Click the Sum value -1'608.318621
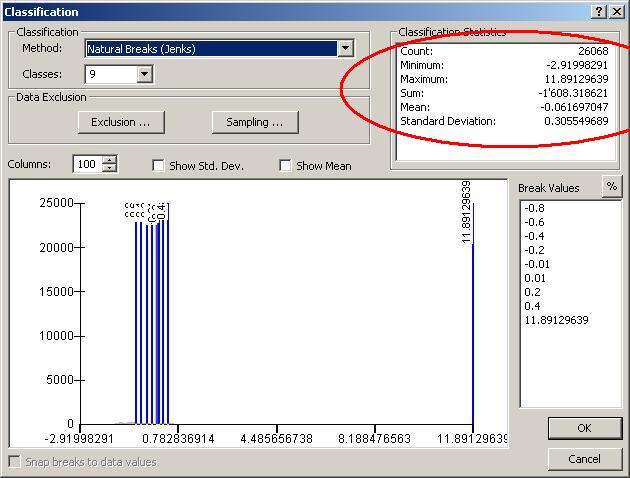Image resolution: width=630 pixels, height=478 pixels. coord(573,93)
